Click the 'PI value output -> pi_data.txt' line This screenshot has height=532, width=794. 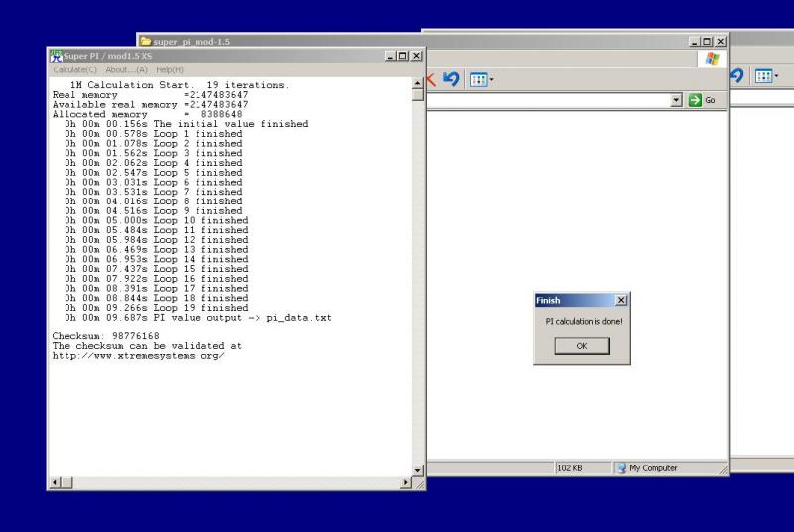pyautogui.click(x=198, y=318)
